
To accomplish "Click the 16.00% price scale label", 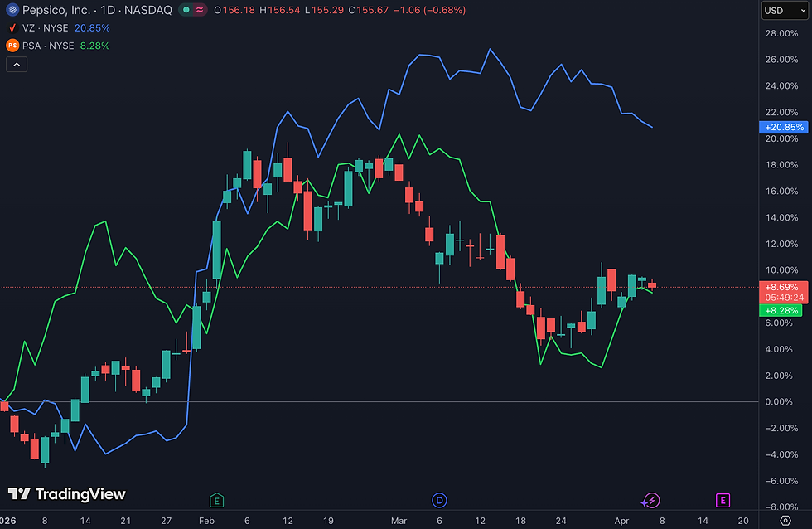I will (x=781, y=192).
